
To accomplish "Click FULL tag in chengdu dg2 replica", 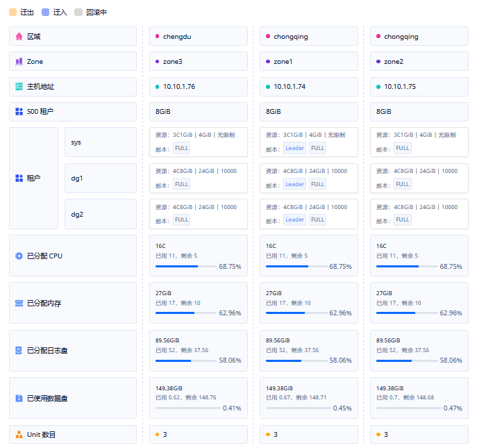I will [181, 220].
